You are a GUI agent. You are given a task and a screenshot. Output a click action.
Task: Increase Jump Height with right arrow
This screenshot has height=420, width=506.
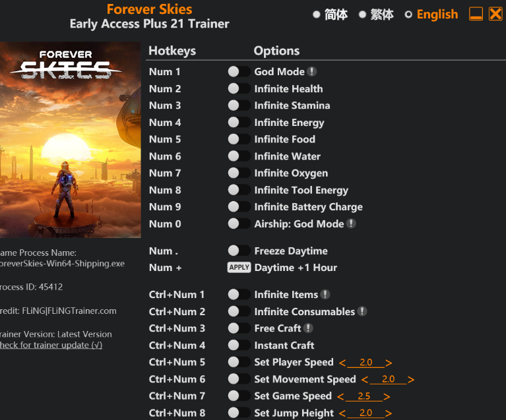[x=389, y=413]
